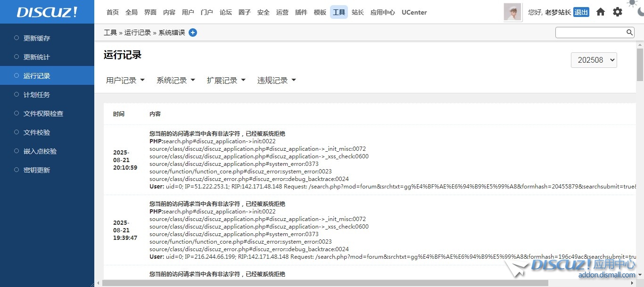This screenshot has width=644, height=287.
Task: Click the horizontal scrollbar at bottom
Action: pos(325,283)
